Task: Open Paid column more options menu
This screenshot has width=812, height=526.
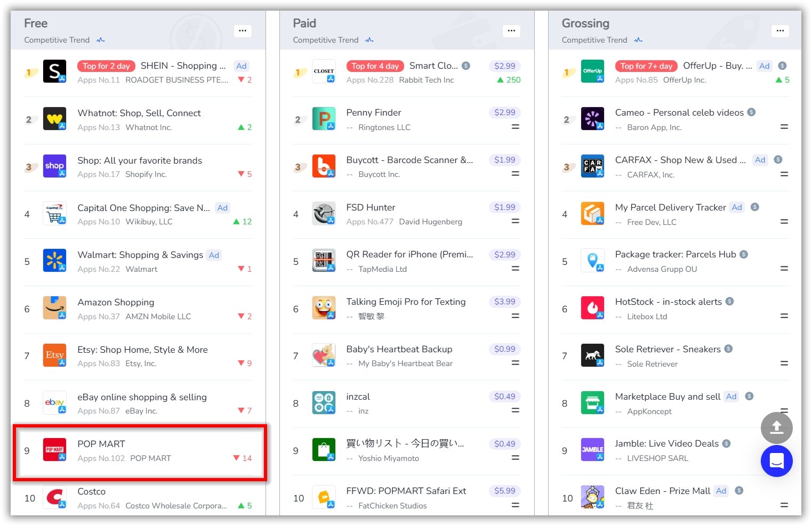Action: [511, 30]
